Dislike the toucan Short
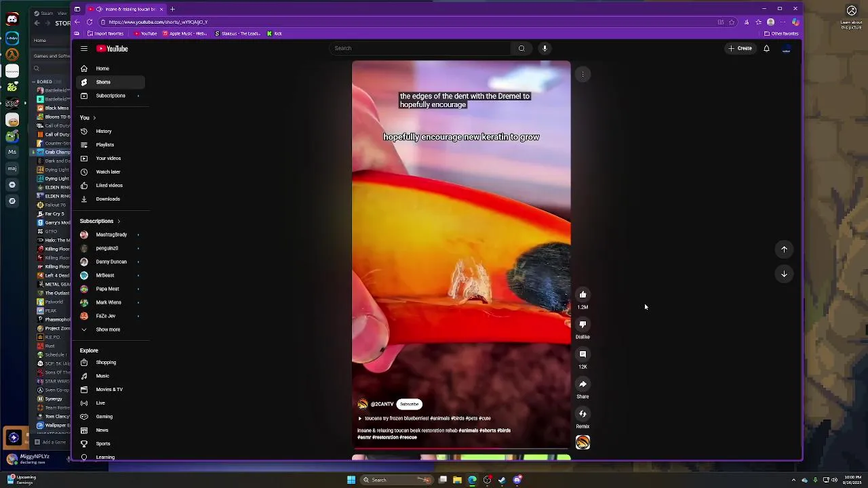The image size is (868, 488). [x=583, y=324]
